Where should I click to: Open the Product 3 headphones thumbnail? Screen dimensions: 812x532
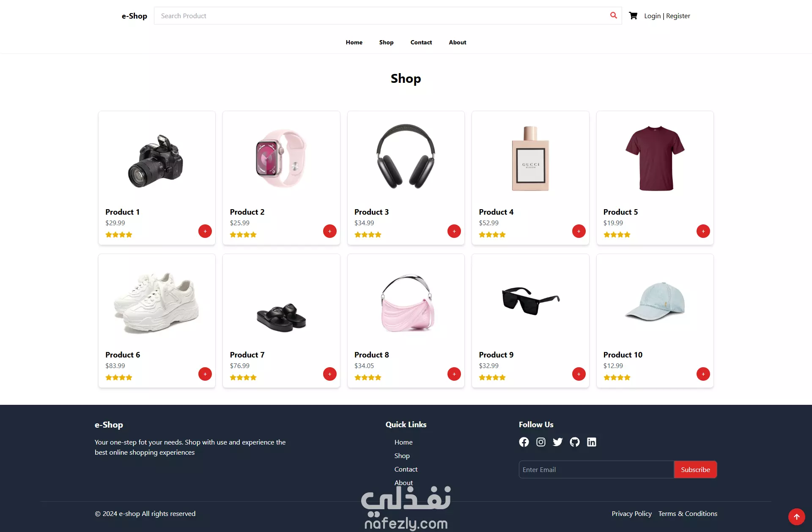click(x=406, y=157)
